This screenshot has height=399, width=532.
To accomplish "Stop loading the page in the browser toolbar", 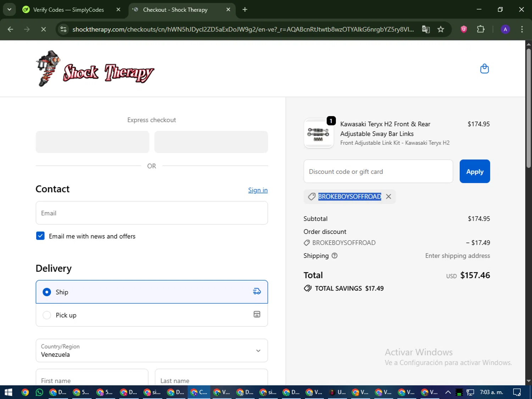I will [x=43, y=29].
